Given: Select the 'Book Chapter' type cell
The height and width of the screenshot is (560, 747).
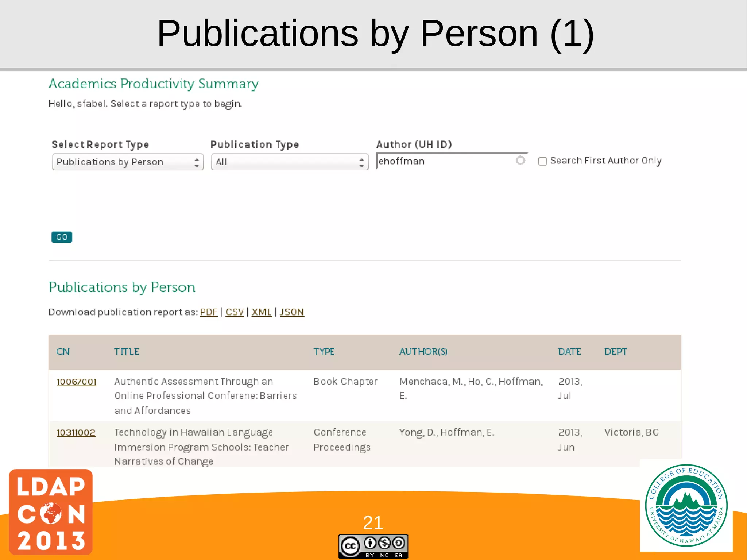Looking at the screenshot, I should [345, 381].
